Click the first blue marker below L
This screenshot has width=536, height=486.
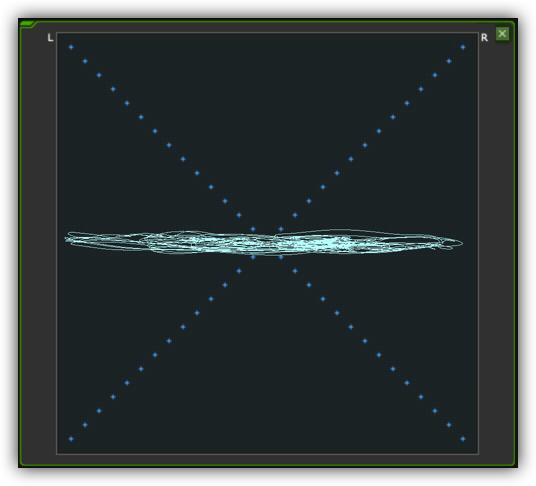71,47
